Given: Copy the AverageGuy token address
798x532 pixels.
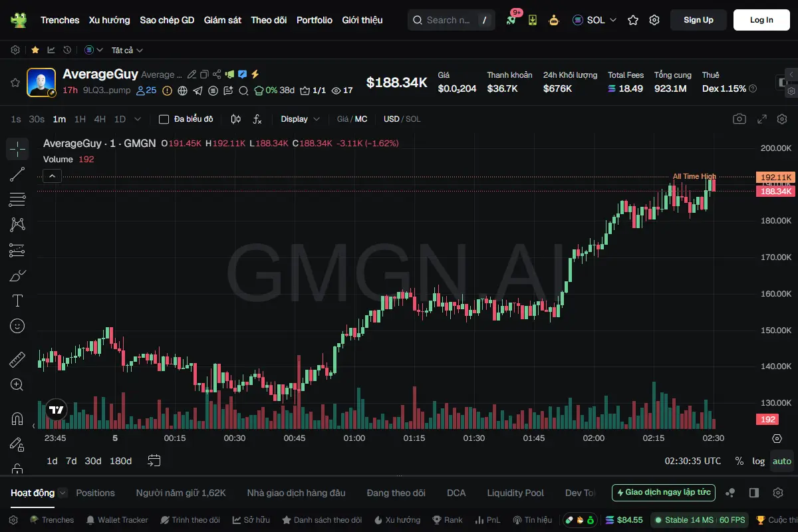Looking at the screenshot, I should (x=204, y=74).
